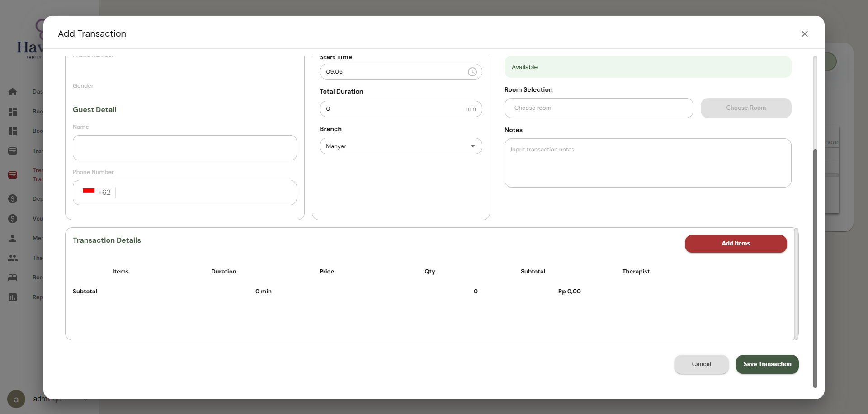Close the Add Transaction dialog with X
The image size is (868, 414).
(x=805, y=34)
